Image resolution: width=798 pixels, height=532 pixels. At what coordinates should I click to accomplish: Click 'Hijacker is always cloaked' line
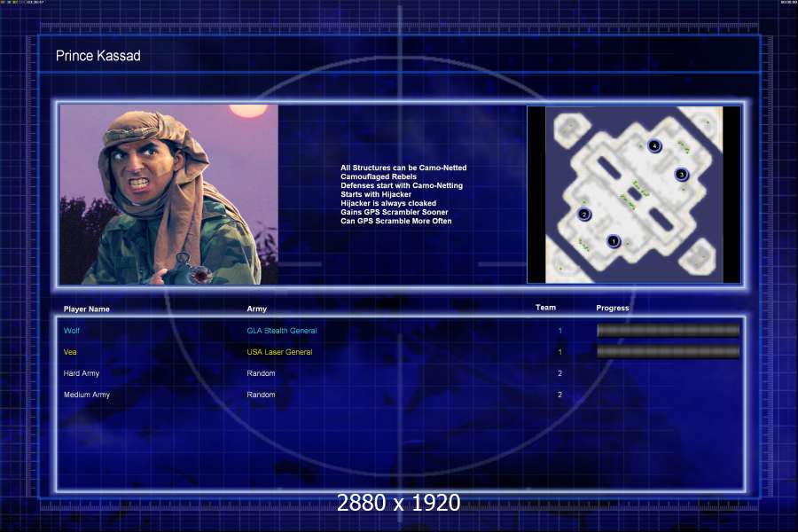(388, 203)
